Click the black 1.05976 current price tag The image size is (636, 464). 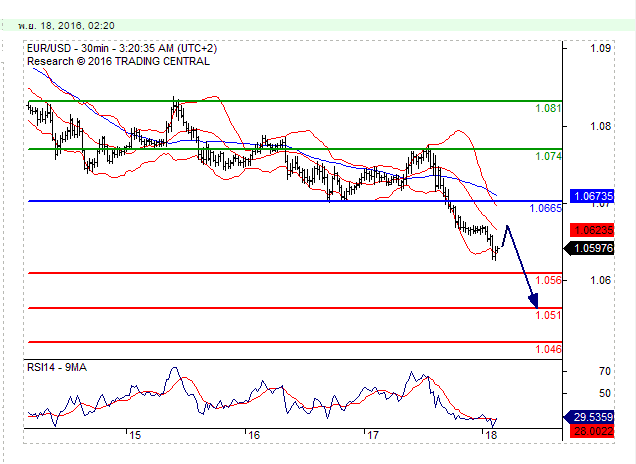[589, 248]
